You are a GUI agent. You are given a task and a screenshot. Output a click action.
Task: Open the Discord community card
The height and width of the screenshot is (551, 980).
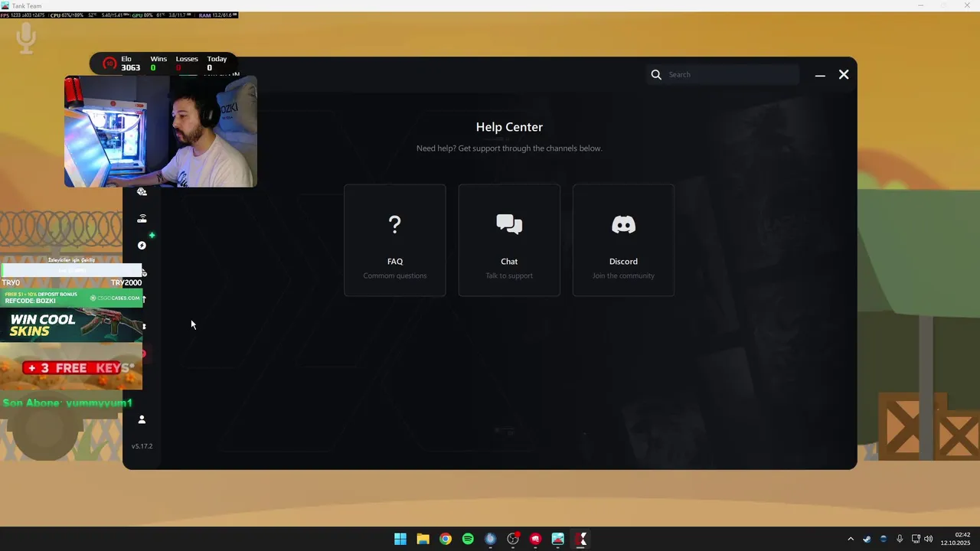pos(623,240)
